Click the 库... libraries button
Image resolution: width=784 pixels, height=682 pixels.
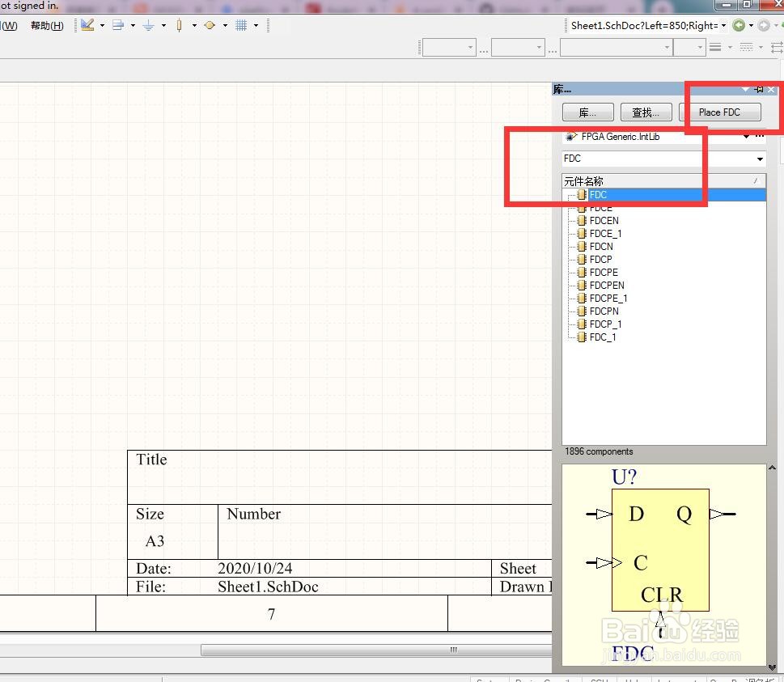[587, 112]
